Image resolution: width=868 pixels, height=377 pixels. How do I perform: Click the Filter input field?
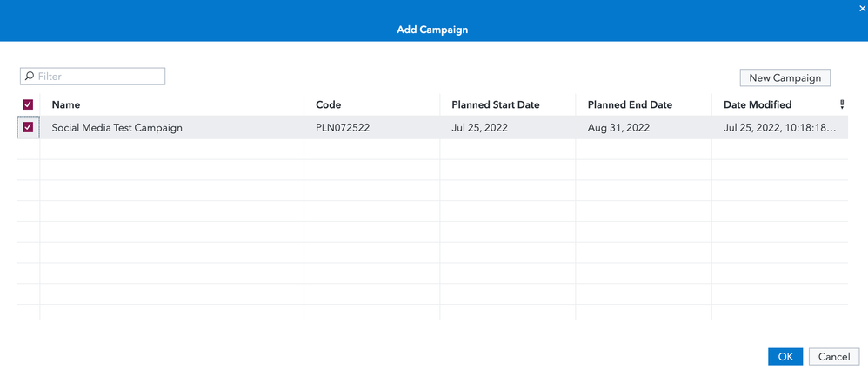[92, 77]
